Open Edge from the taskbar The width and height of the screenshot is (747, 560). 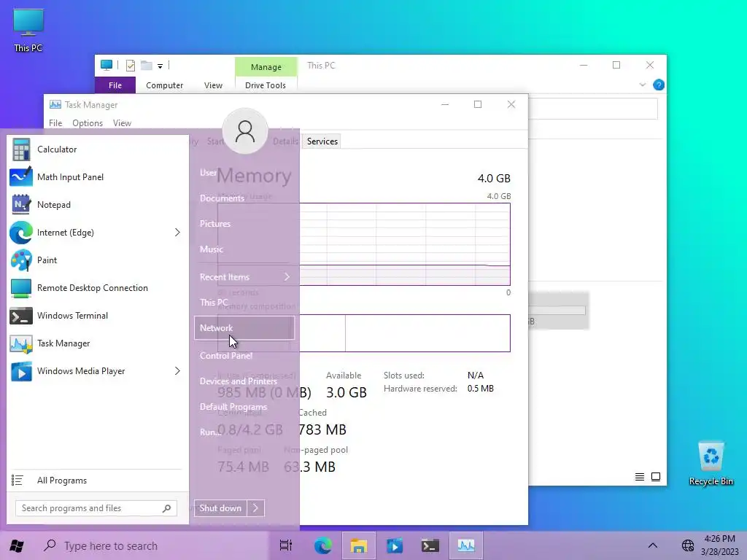323,545
